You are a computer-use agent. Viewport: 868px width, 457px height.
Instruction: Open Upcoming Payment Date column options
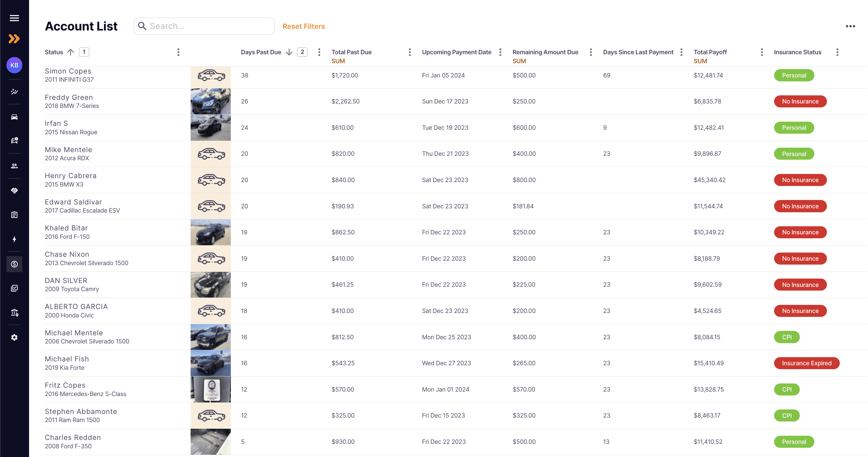(500, 52)
